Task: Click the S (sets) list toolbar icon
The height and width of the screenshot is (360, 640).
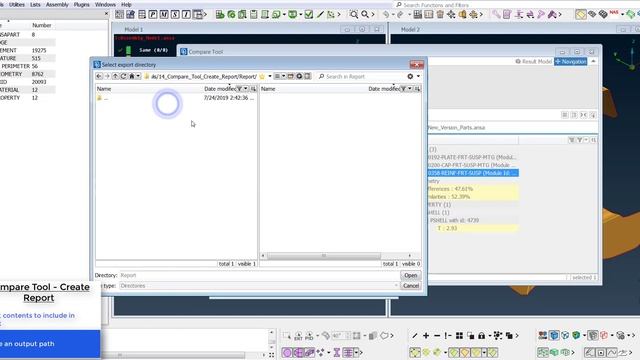Action: click(175, 15)
